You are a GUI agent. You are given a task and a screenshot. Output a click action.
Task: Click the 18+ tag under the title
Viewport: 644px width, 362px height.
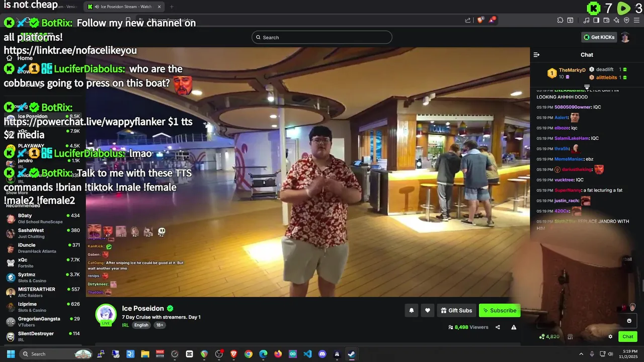pos(159,325)
